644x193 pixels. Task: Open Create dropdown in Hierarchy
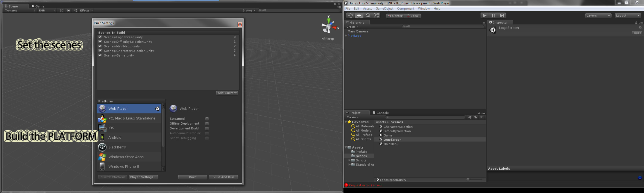[352, 27]
